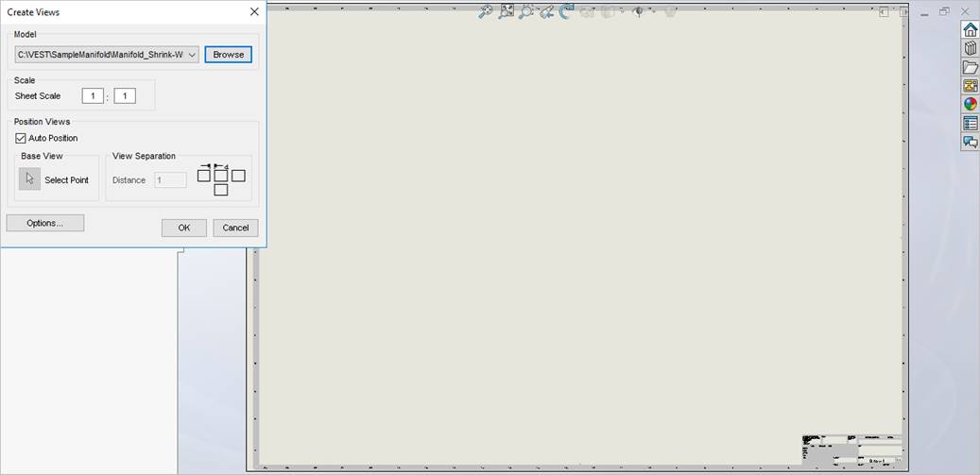Click the Browse button
980x475 pixels.
point(228,55)
